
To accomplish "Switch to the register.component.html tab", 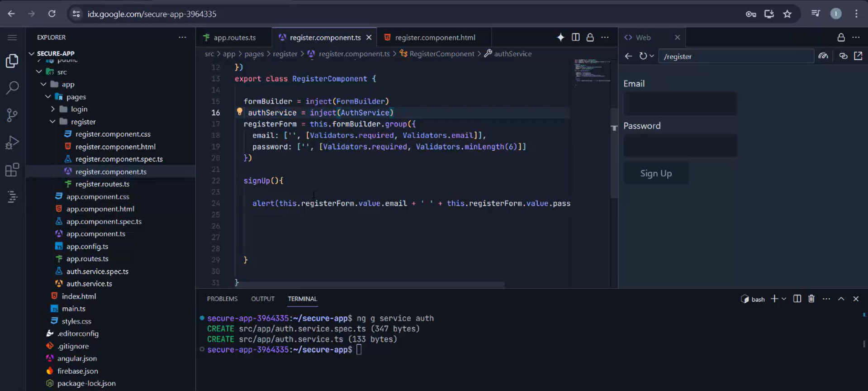I will tap(435, 38).
